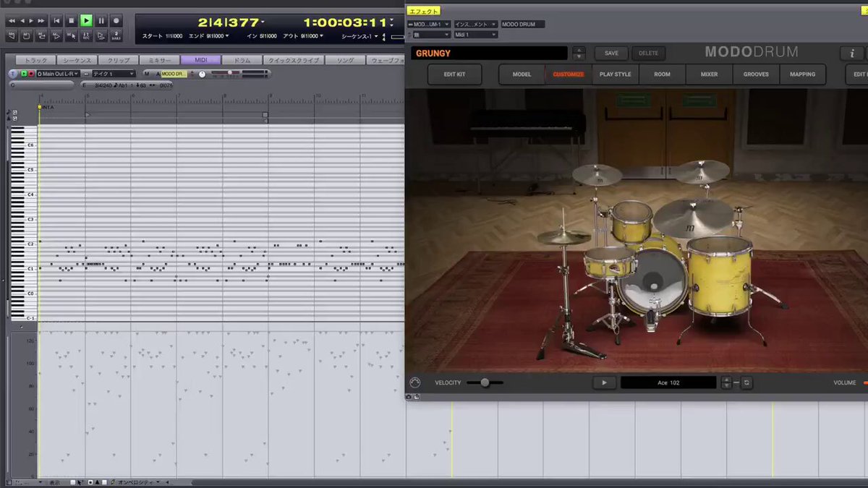Switch to the ROOM tab in MODO DRUM
Image resolution: width=868 pixels, height=488 pixels.
(662, 74)
